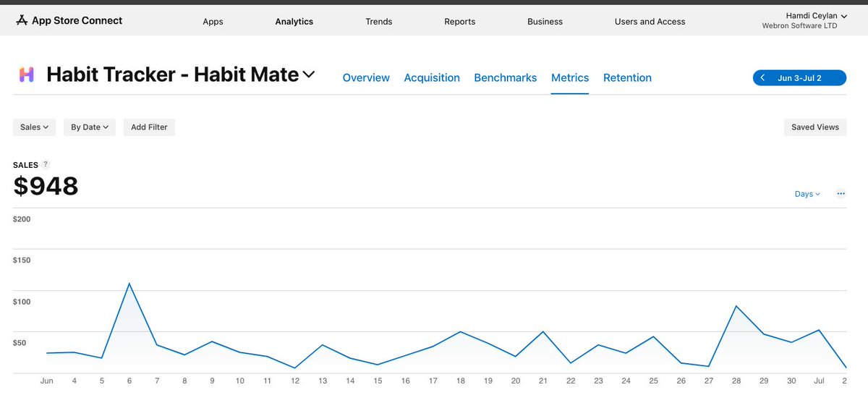Open the Sales metric dropdown

[x=34, y=127]
